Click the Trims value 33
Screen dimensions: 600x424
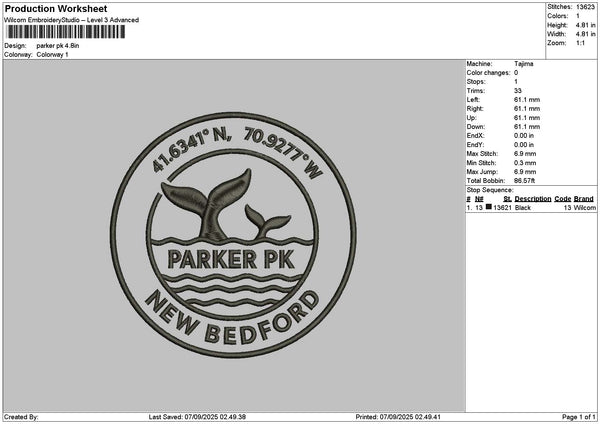click(x=518, y=91)
